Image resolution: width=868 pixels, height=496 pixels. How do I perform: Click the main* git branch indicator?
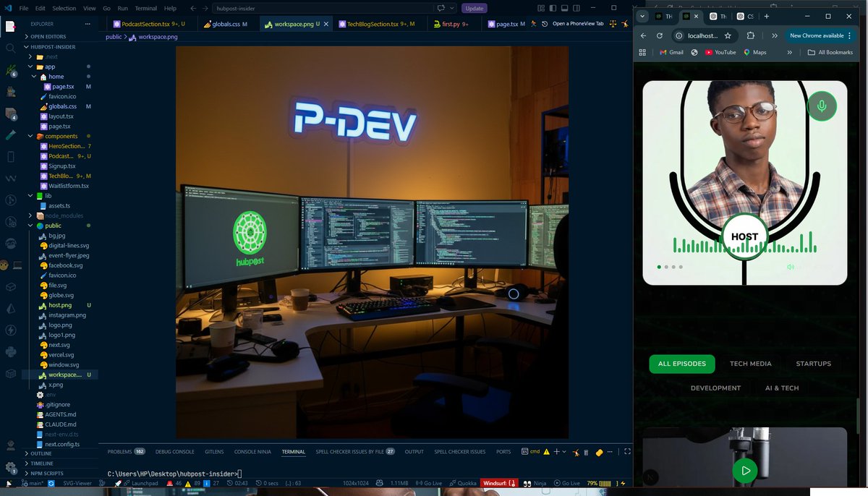click(31, 483)
